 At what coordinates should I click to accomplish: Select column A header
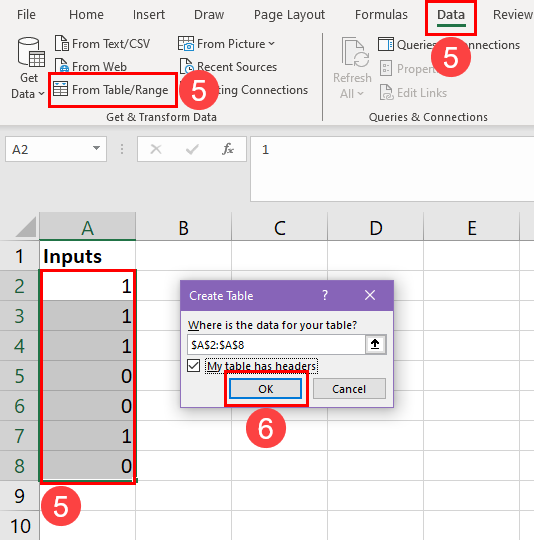coord(87,227)
